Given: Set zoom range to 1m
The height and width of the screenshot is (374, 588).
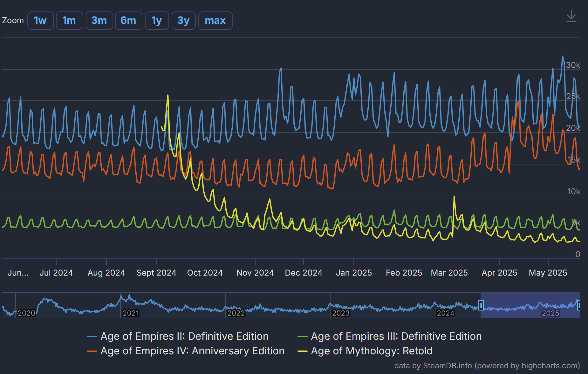Looking at the screenshot, I should (x=69, y=21).
